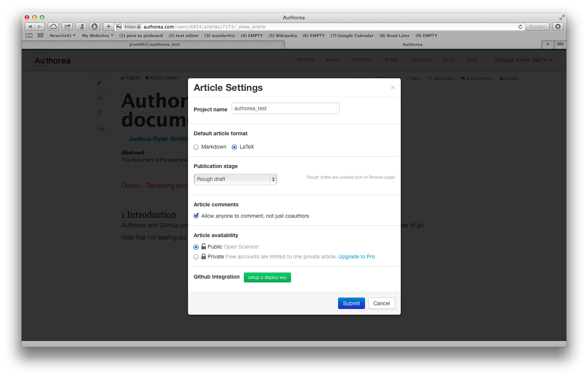This screenshot has height=377, width=588.
Task: Open Top Sites grid icon
Action: point(40,36)
